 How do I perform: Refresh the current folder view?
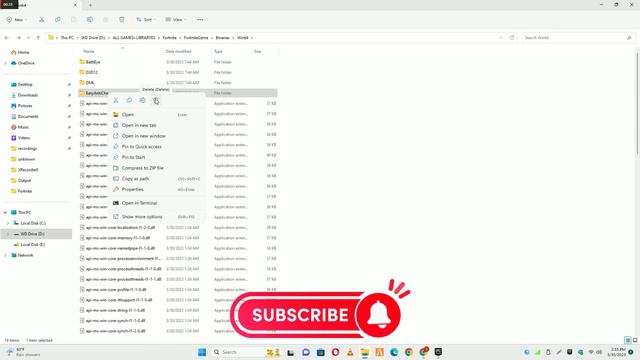(x=512, y=38)
